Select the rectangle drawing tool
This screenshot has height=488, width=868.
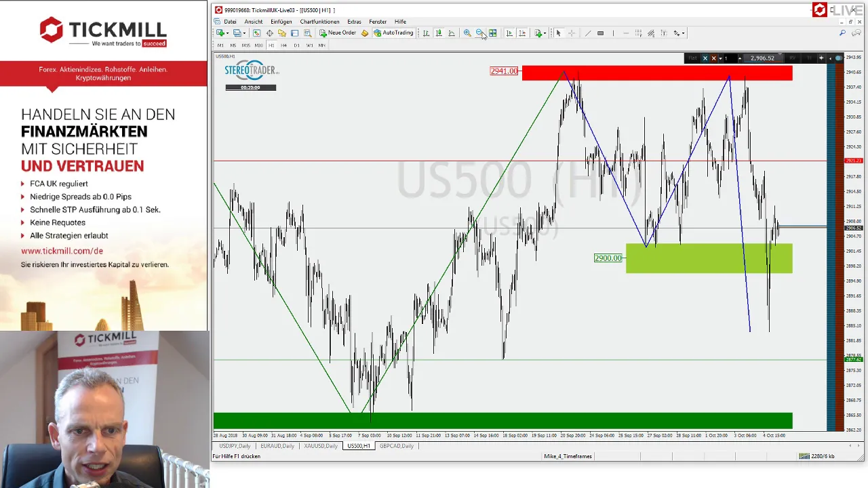click(x=600, y=33)
